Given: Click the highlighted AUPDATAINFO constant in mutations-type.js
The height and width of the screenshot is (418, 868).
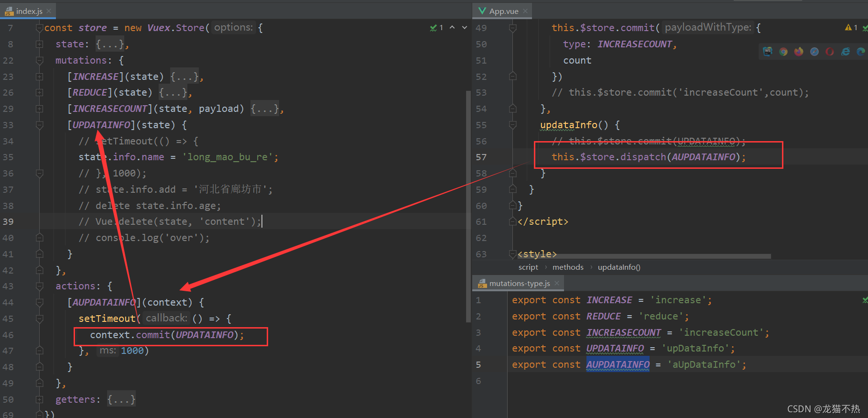Looking at the screenshot, I should click(618, 364).
